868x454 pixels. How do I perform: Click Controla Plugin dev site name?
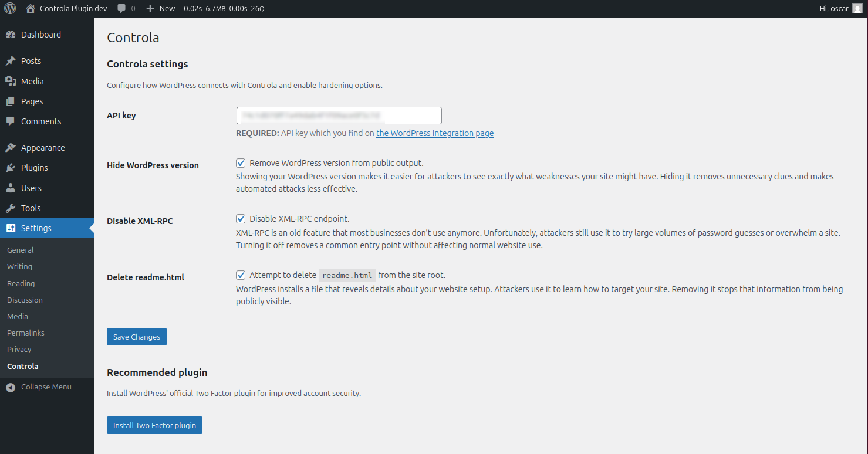pyautogui.click(x=73, y=8)
